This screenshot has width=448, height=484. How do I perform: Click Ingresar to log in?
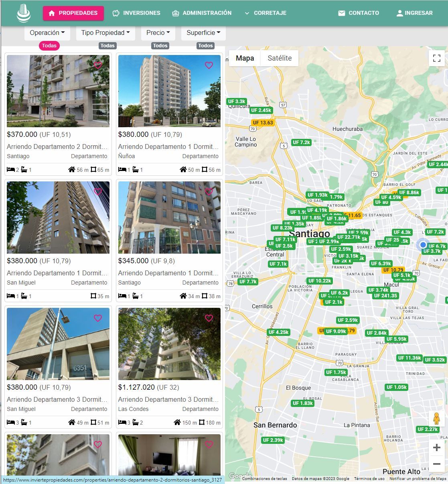click(x=414, y=13)
